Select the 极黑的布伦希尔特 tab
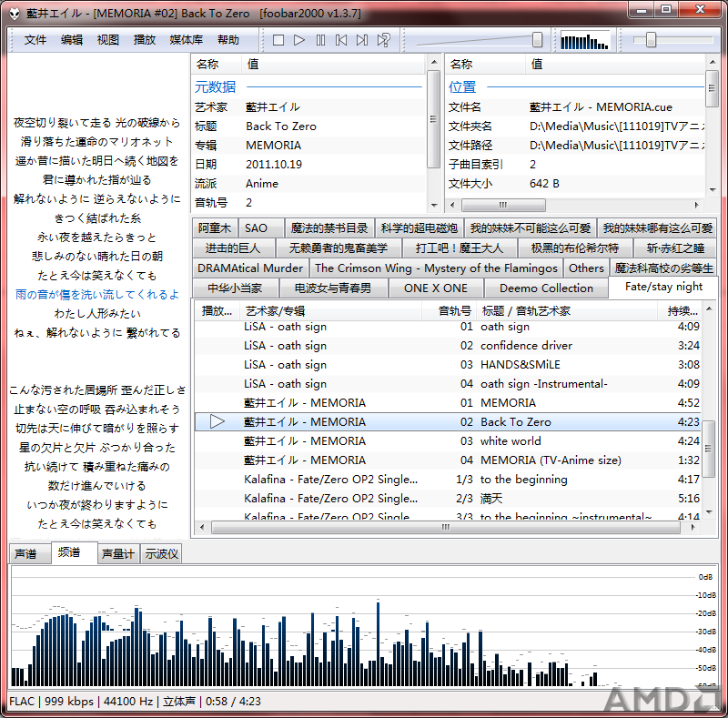728x718 pixels. tap(575, 248)
